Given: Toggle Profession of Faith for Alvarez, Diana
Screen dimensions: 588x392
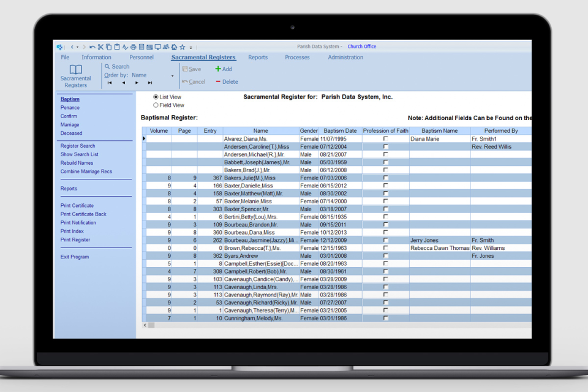Looking at the screenshot, I should [x=385, y=139].
